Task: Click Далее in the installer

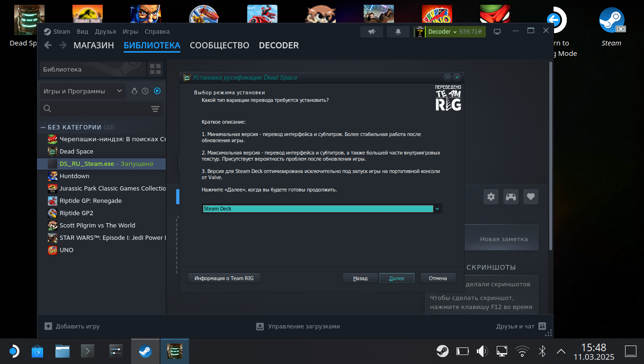Action: [x=397, y=278]
